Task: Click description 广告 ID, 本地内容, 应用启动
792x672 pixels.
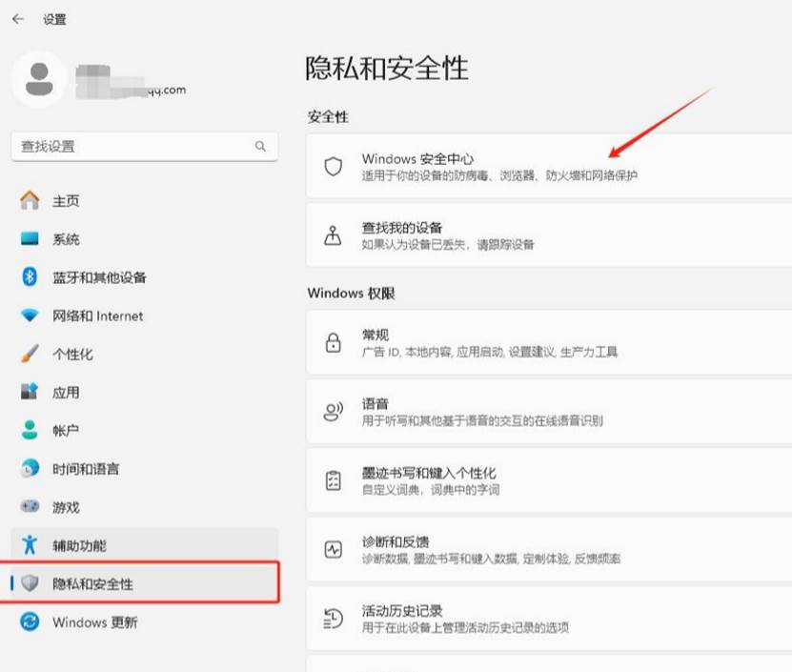Action: click(x=490, y=352)
